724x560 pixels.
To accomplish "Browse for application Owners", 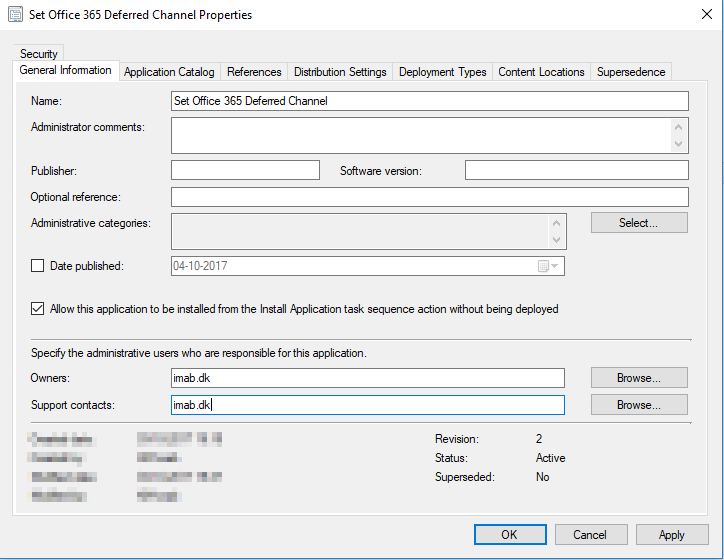I will [x=639, y=378].
